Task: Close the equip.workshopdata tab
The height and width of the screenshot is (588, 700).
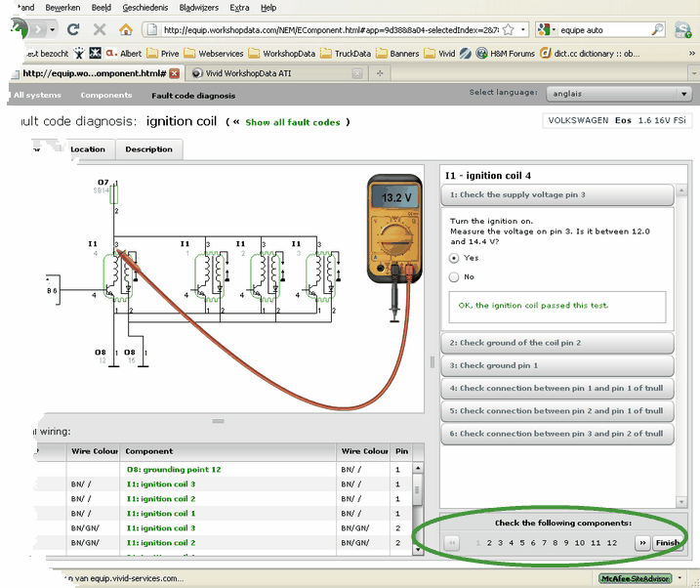Action: 174,73
